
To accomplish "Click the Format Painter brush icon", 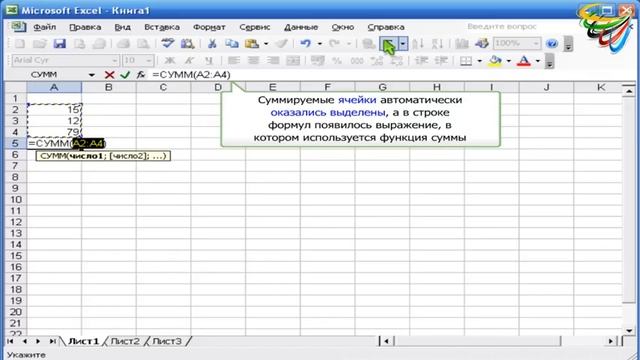I will tap(281, 44).
